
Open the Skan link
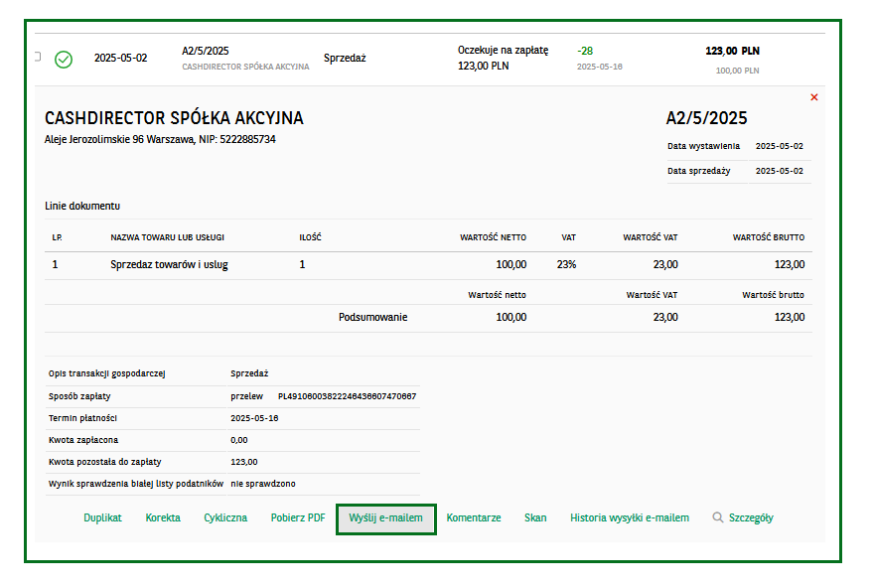pyautogui.click(x=535, y=517)
